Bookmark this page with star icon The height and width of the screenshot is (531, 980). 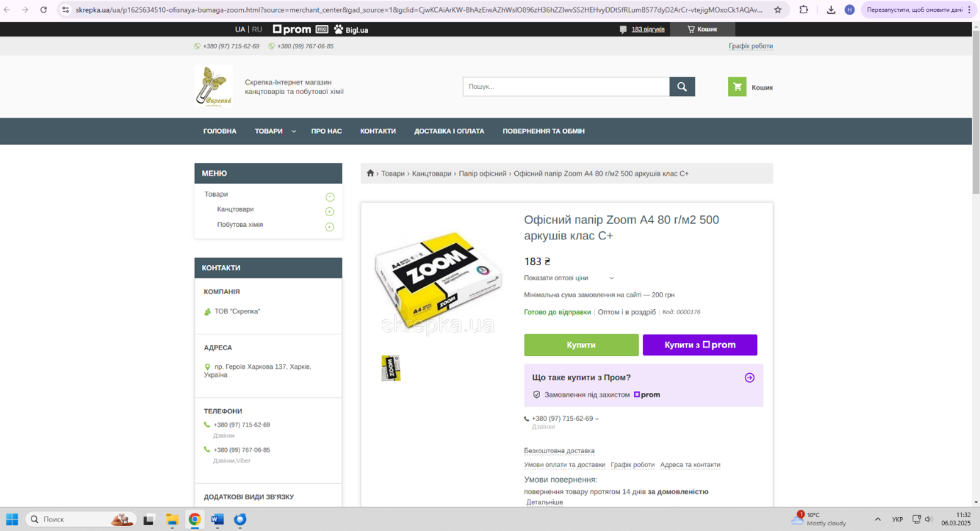click(778, 10)
